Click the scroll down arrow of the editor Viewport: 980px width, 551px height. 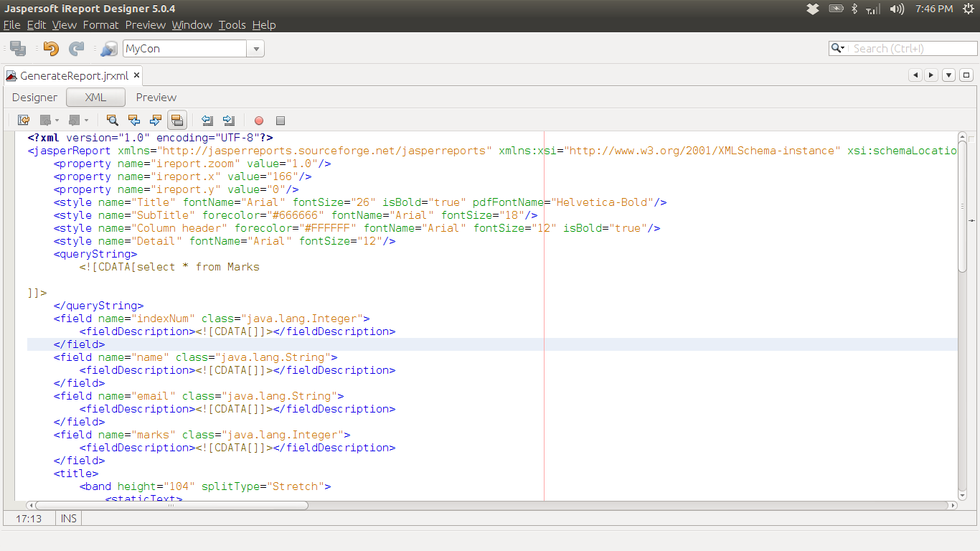pos(963,495)
